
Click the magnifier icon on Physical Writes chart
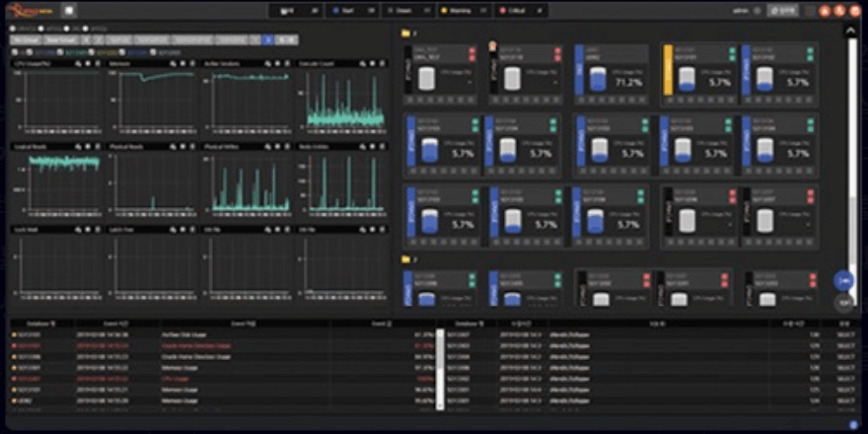pyautogui.click(x=268, y=147)
